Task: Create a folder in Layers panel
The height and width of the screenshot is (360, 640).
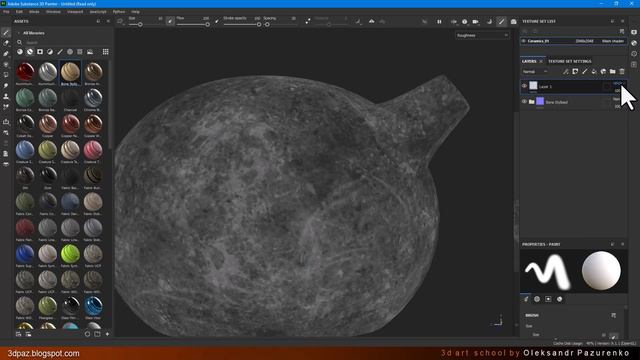Action: coord(613,71)
